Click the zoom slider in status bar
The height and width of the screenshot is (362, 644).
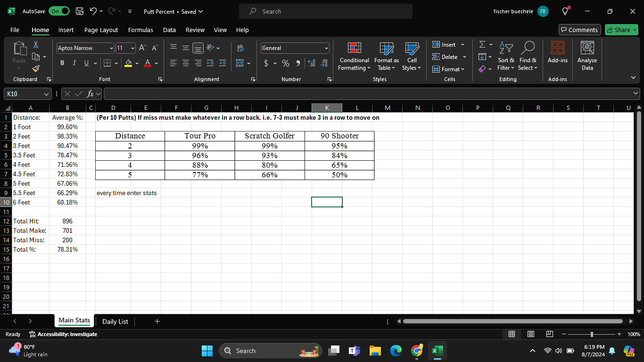point(591,334)
